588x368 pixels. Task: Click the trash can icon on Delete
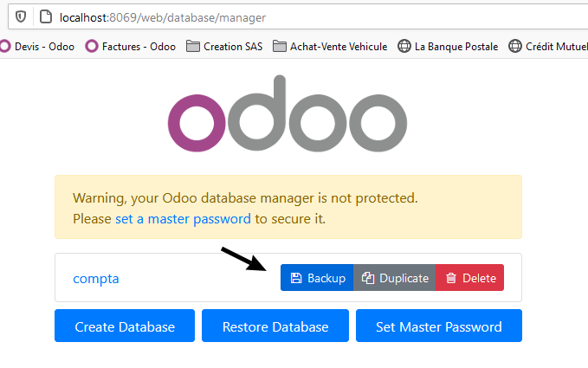click(x=451, y=278)
